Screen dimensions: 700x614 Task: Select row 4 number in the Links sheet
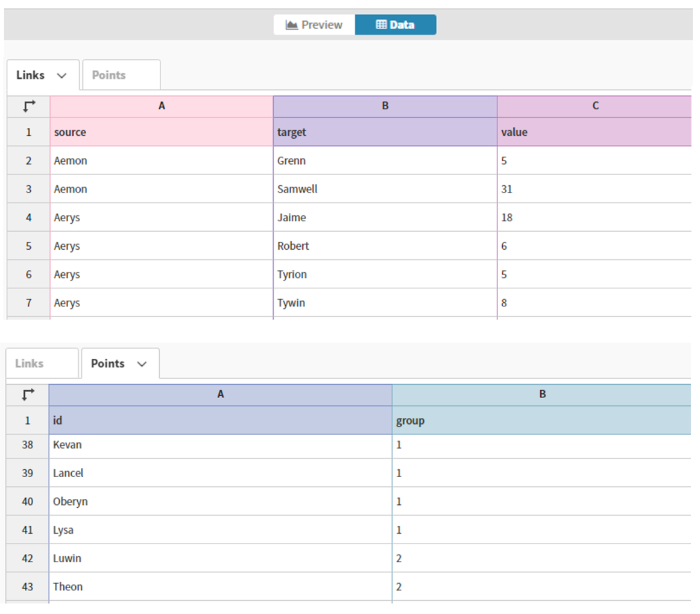[x=28, y=218]
